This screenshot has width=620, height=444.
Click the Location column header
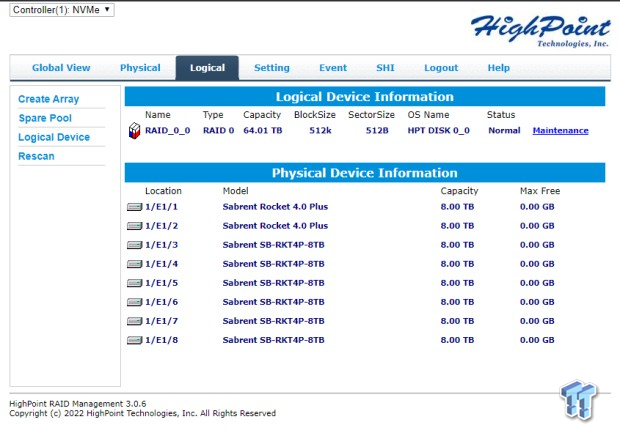point(163,191)
